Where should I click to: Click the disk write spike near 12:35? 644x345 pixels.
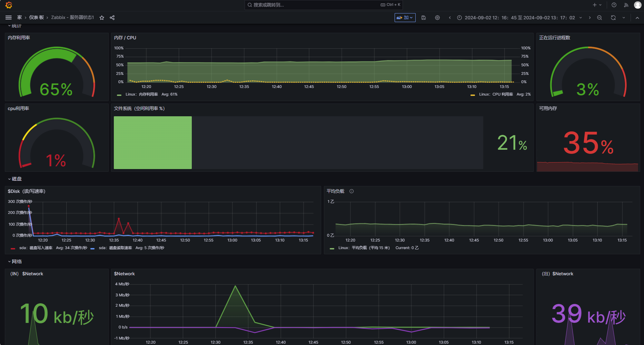tap(119, 219)
